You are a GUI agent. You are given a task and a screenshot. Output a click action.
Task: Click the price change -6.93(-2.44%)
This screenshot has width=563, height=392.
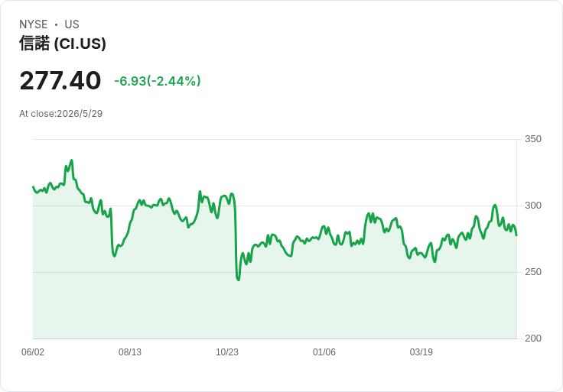pyautogui.click(x=158, y=81)
